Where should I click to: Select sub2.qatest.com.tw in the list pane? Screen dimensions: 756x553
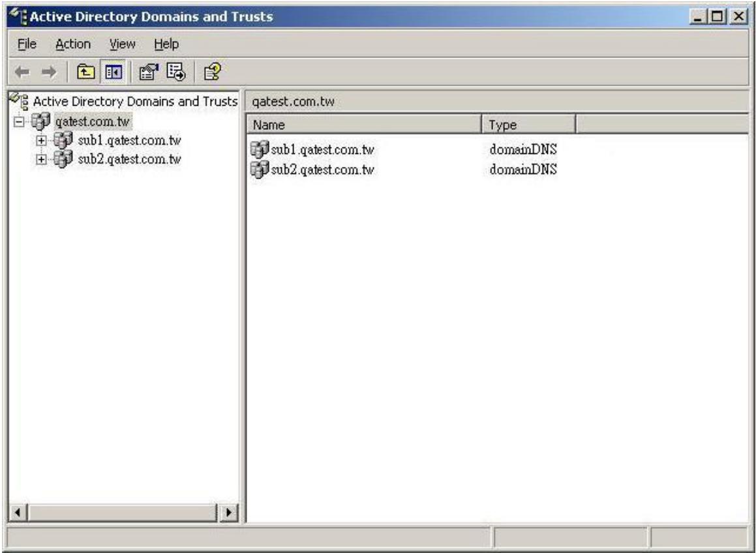click(322, 170)
